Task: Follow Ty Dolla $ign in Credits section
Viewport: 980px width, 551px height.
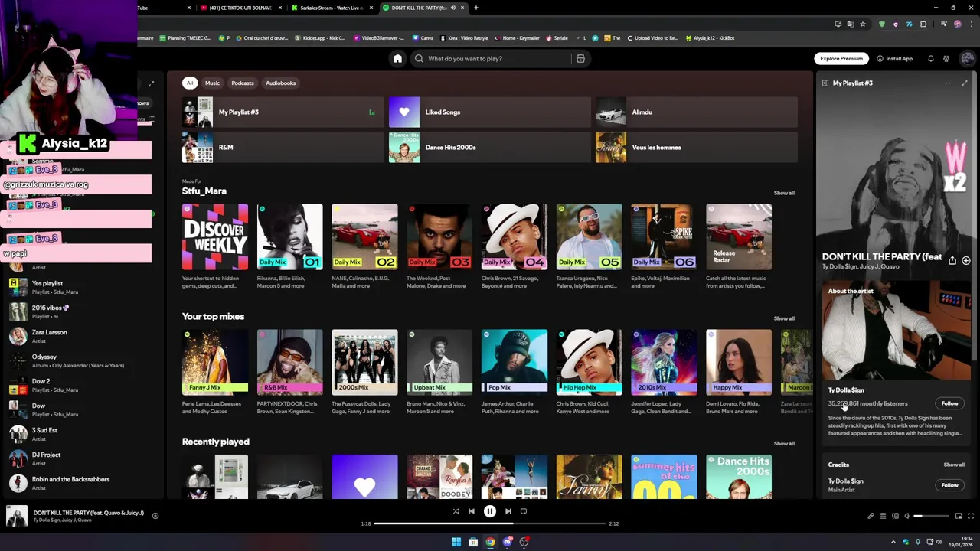Action: 949,485
